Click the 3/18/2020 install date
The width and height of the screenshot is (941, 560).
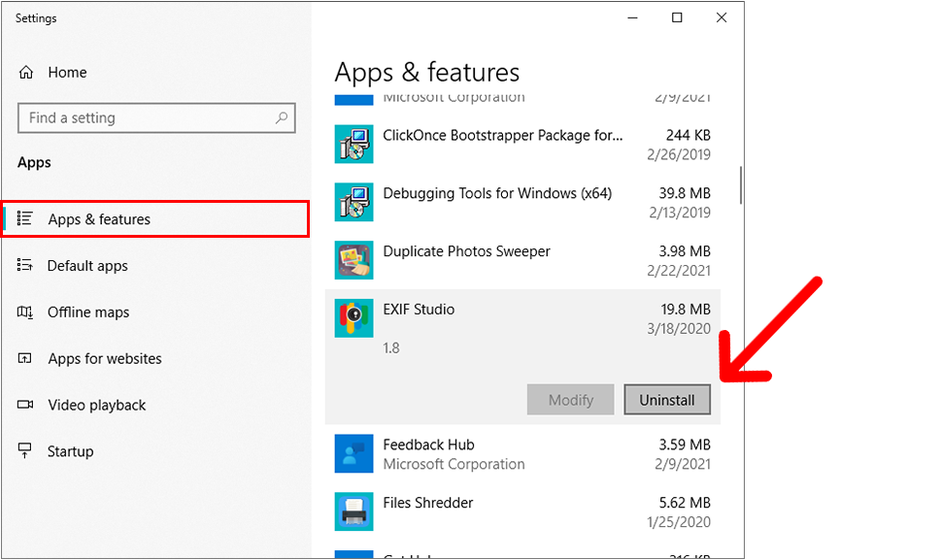coord(679,329)
